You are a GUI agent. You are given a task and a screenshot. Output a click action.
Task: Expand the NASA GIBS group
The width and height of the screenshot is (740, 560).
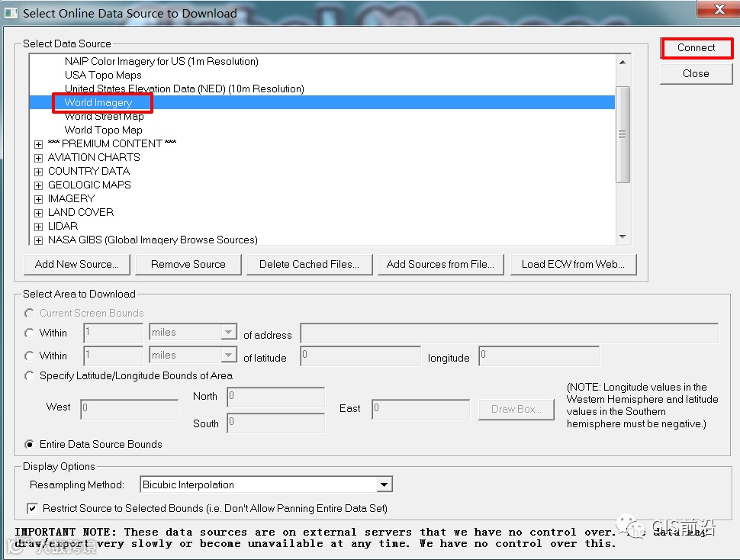(x=39, y=240)
